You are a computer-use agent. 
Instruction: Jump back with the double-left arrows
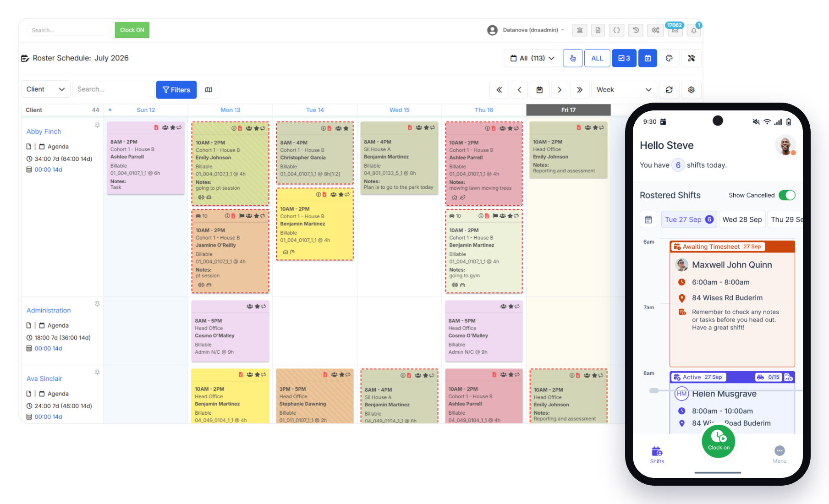pos(499,90)
